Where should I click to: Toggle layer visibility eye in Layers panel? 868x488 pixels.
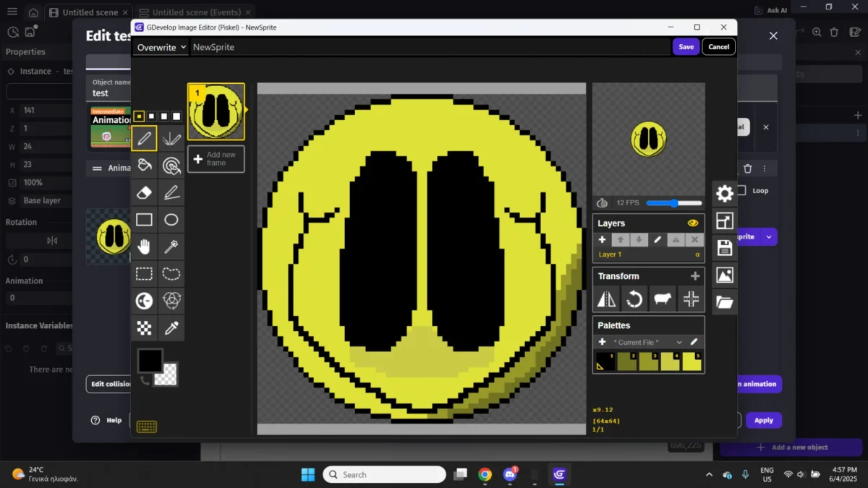tap(692, 223)
